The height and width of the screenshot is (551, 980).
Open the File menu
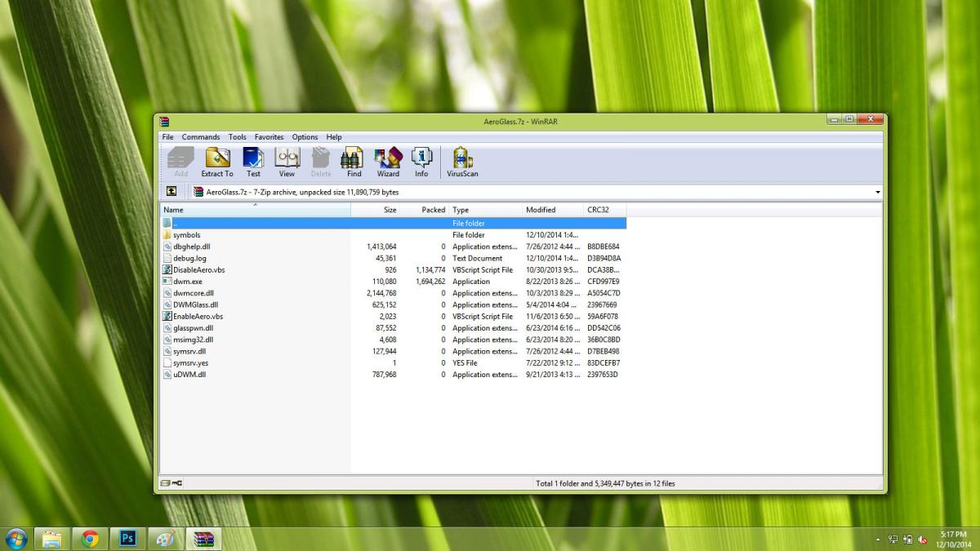(167, 137)
